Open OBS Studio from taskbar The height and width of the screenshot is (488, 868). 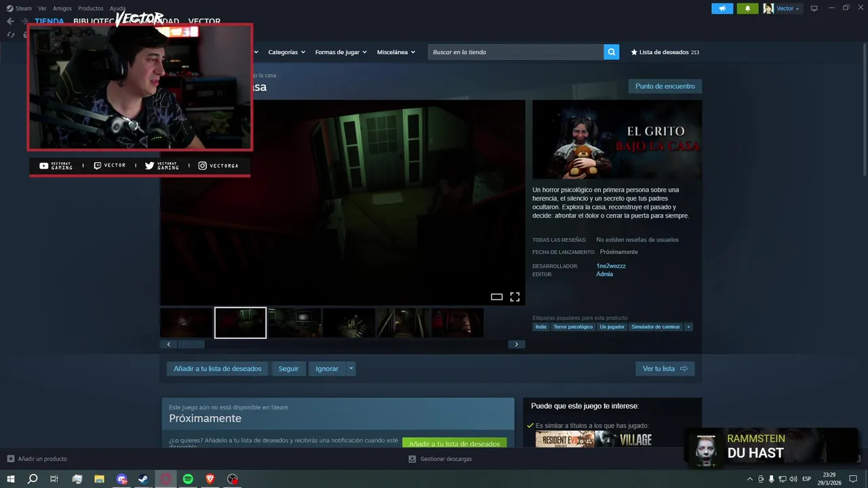pyautogui.click(x=233, y=479)
